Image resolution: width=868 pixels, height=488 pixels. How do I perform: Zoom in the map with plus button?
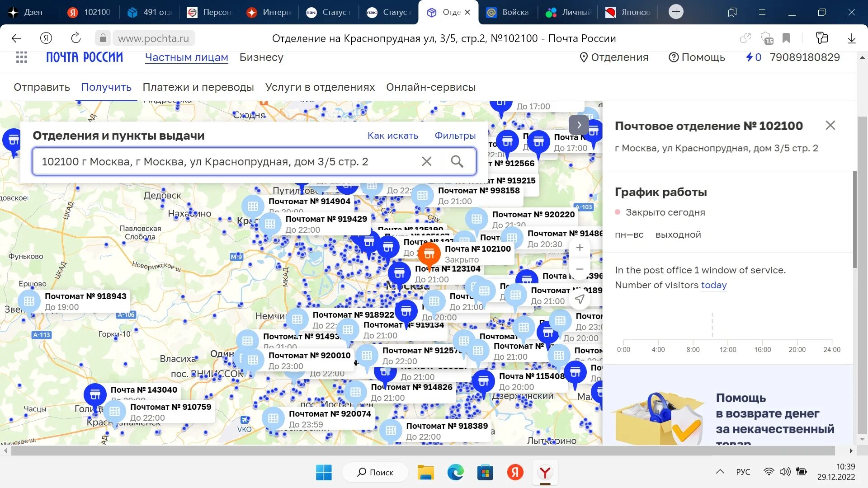pyautogui.click(x=580, y=248)
